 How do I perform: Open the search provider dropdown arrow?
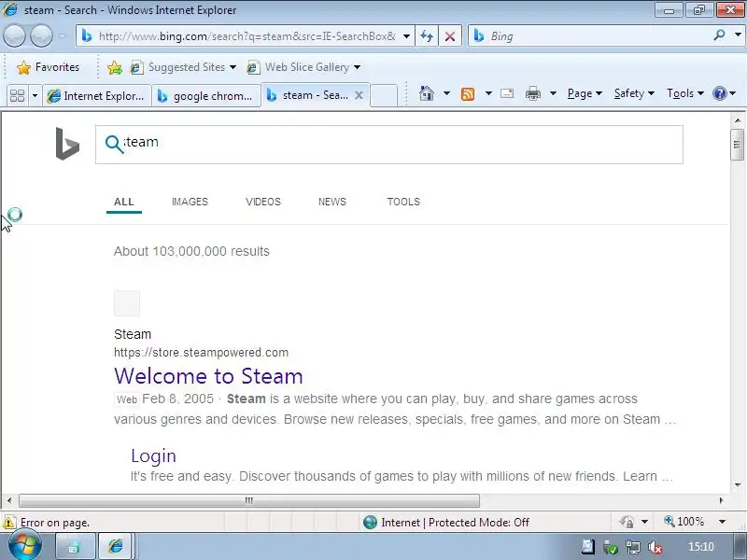click(x=738, y=35)
